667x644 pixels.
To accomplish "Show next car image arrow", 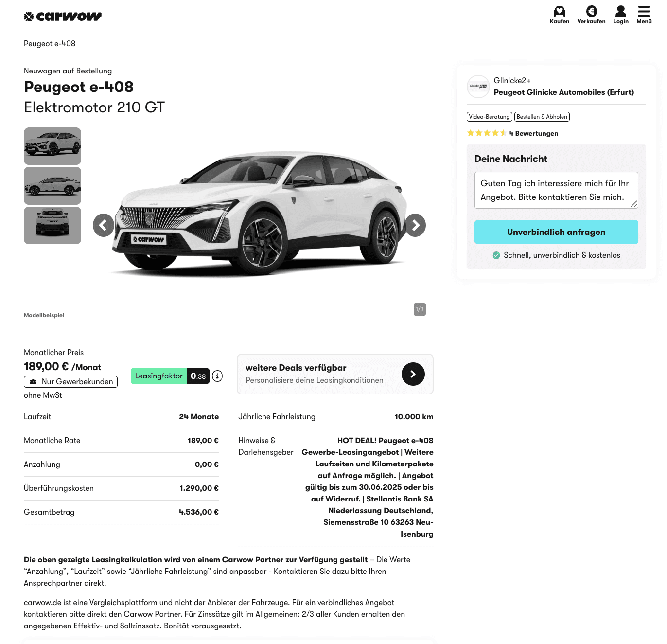I will click(x=415, y=225).
